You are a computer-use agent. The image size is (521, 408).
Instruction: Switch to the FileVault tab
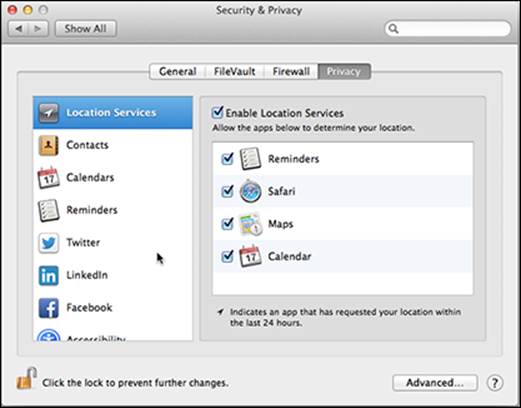click(x=235, y=71)
